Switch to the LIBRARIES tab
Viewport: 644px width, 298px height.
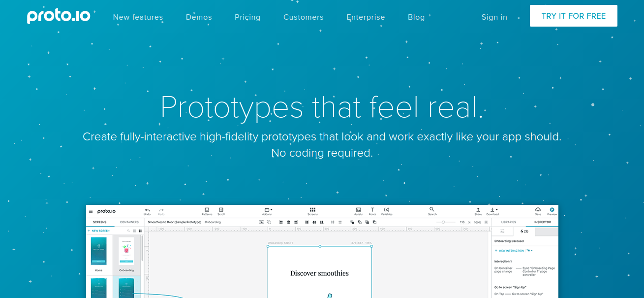coord(509,222)
